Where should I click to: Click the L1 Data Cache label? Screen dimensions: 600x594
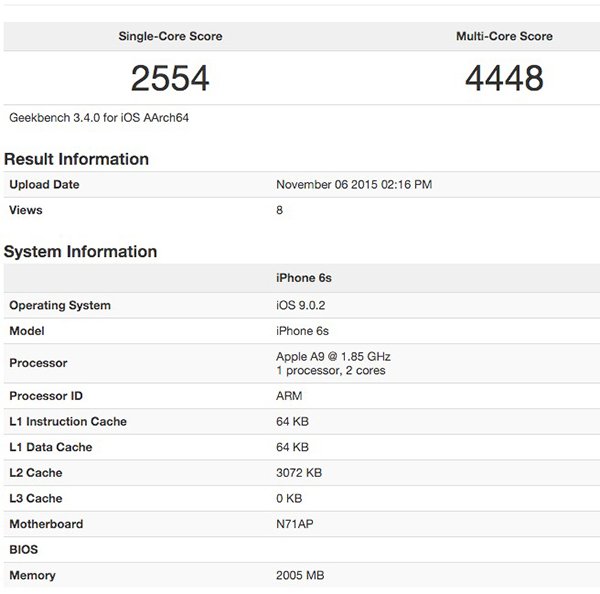(51, 447)
